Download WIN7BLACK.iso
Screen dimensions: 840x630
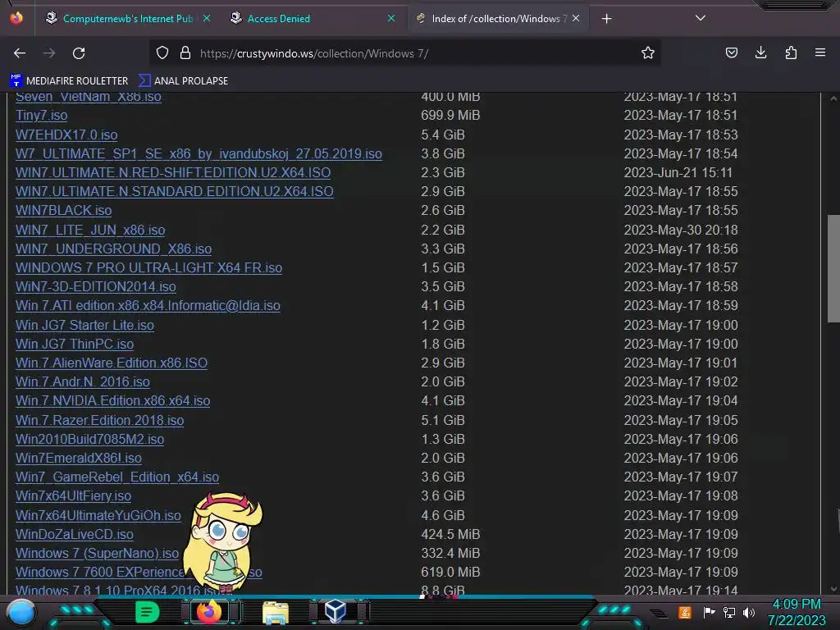pos(64,211)
